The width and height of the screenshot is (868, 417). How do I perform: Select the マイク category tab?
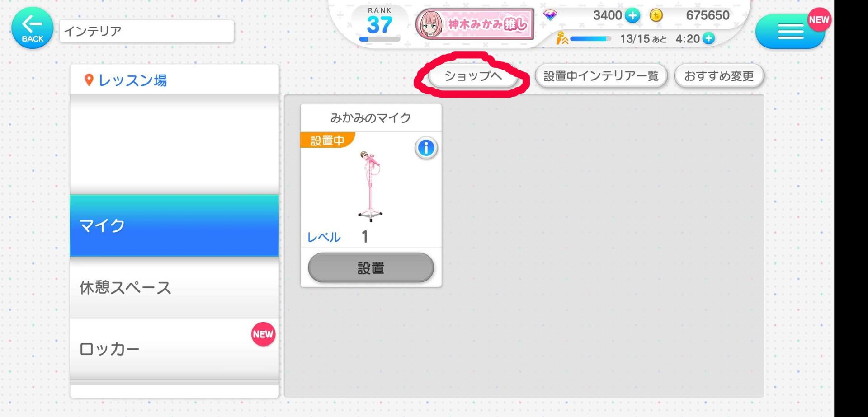tap(175, 225)
